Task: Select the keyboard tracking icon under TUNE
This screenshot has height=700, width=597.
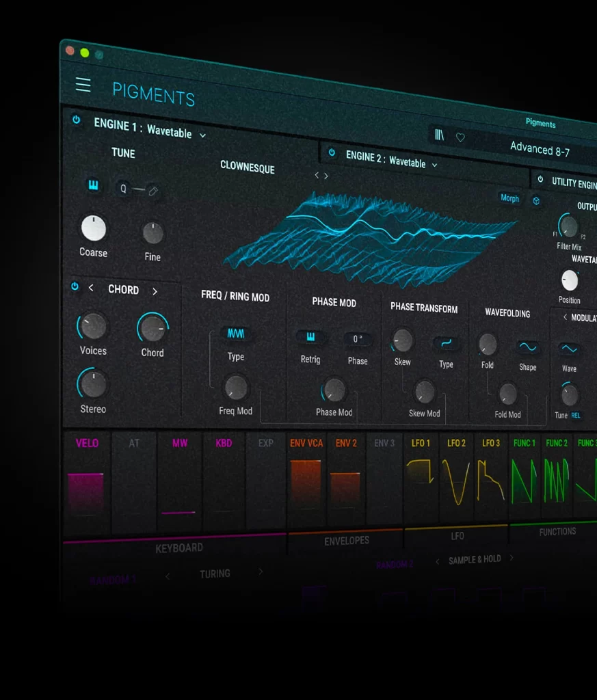Action: coord(94,186)
